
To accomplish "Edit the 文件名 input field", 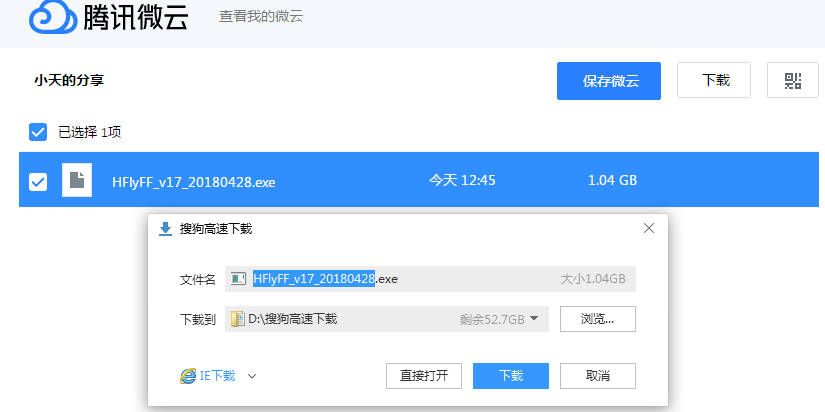I will click(x=430, y=279).
